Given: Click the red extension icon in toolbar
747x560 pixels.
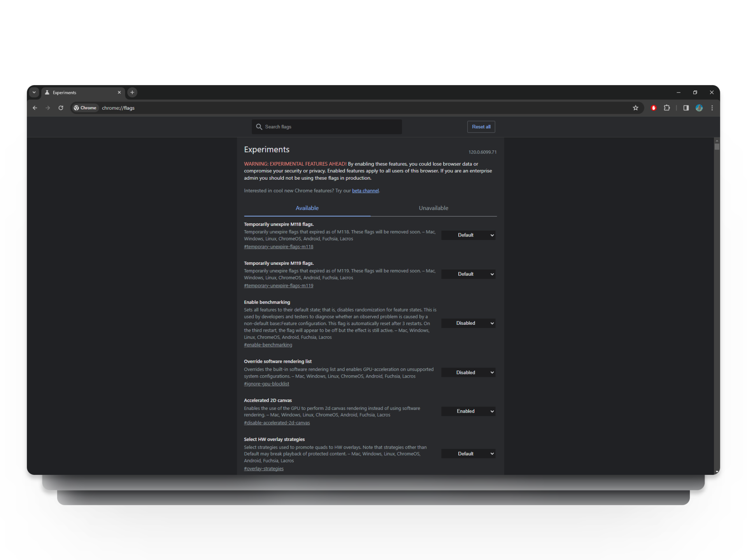Looking at the screenshot, I should 654,108.
